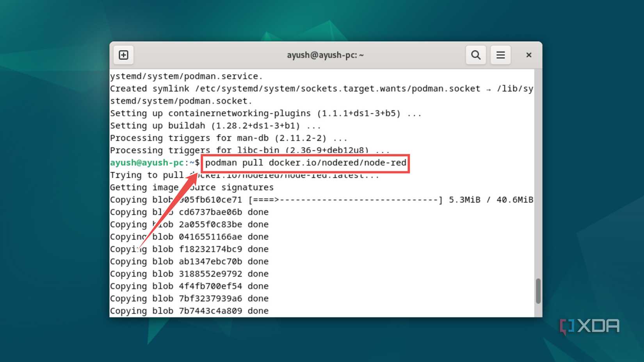Click the red highlight box around the command
The width and height of the screenshot is (644, 362).
(305, 164)
